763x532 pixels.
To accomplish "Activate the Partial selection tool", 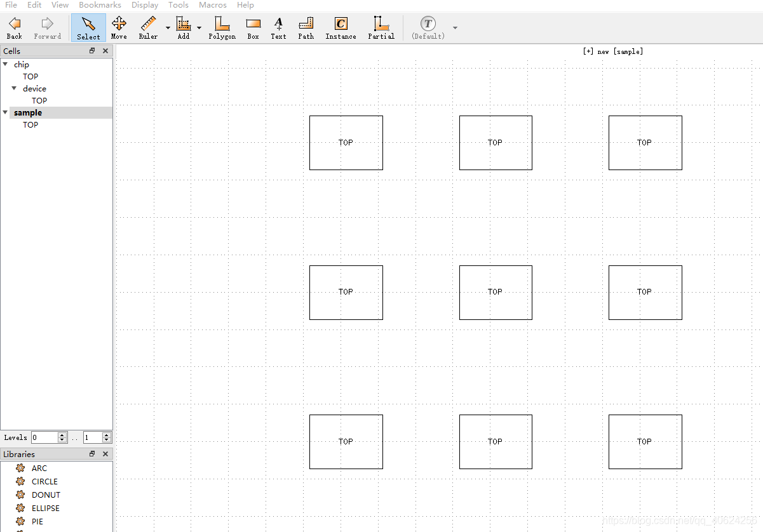I will pyautogui.click(x=381, y=27).
